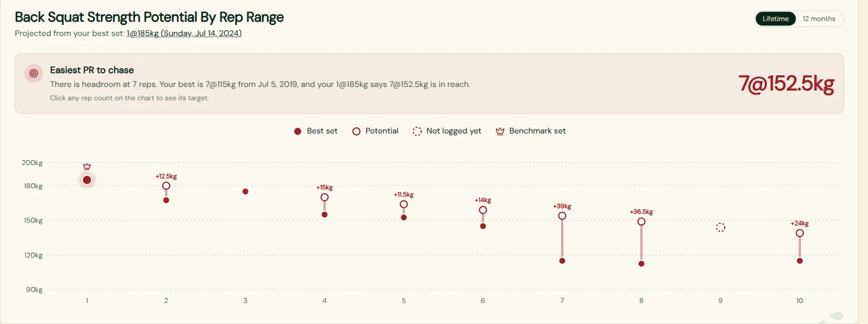The image size is (868, 324).
Task: Click the Potential legend item
Action: pos(376,131)
